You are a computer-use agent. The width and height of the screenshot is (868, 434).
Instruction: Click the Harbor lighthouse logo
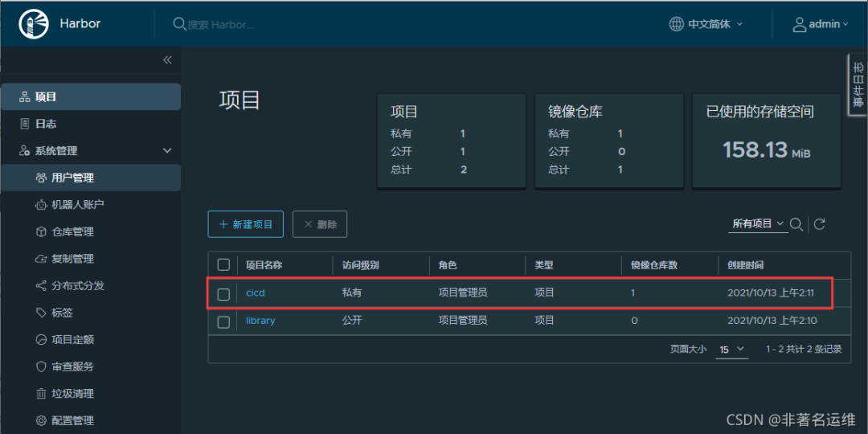coord(34,24)
